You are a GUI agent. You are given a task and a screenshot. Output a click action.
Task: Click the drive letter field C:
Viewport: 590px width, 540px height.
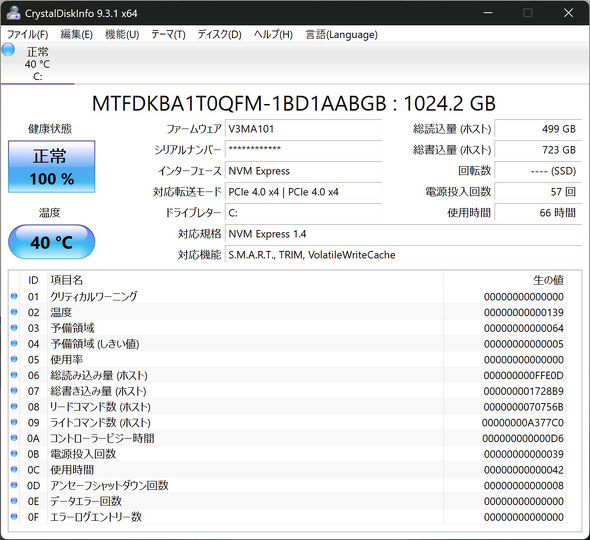pyautogui.click(x=304, y=213)
